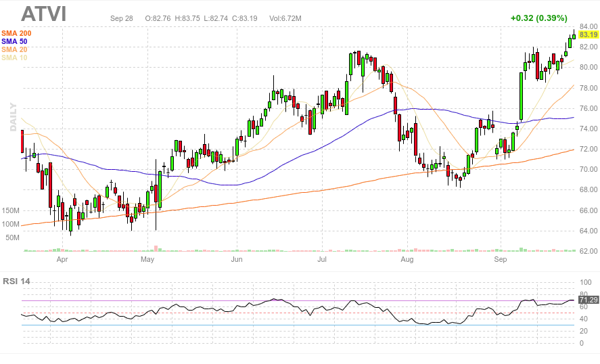Click the 72.00 price axis label
600x364 pixels.
(589, 149)
